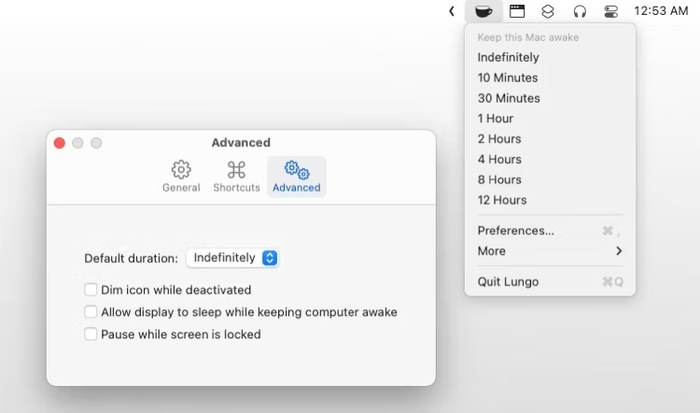The width and height of the screenshot is (700, 413).
Task: Switch to the Shortcuts preferences tab
Action: click(236, 176)
